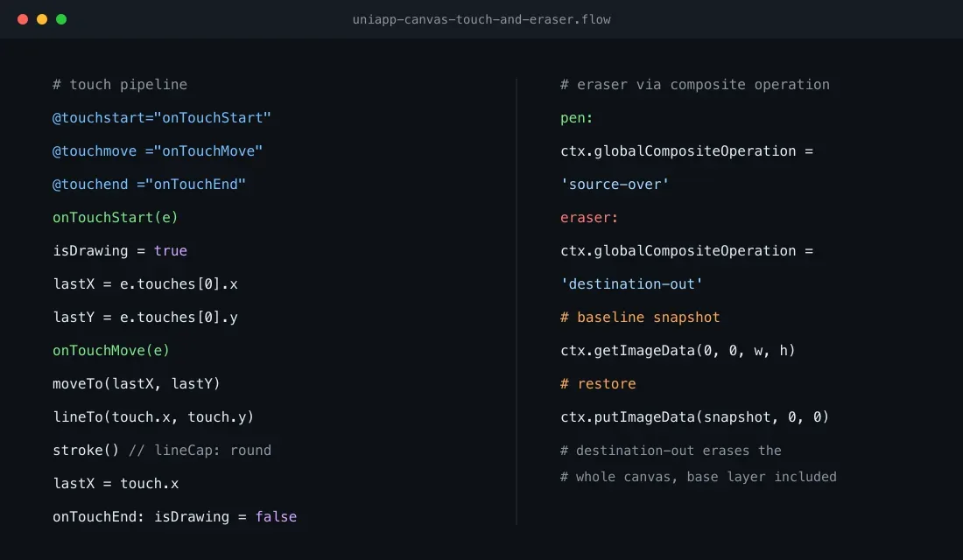Click the @touchend ="onTouchEnd" binding line
Viewport: 963px width, 560px height.
point(149,185)
